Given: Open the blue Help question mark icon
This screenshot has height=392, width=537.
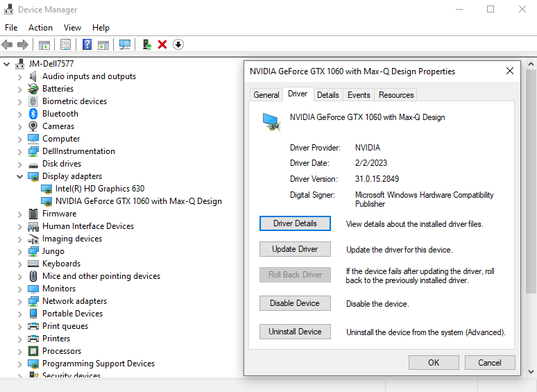Looking at the screenshot, I should click(x=87, y=44).
